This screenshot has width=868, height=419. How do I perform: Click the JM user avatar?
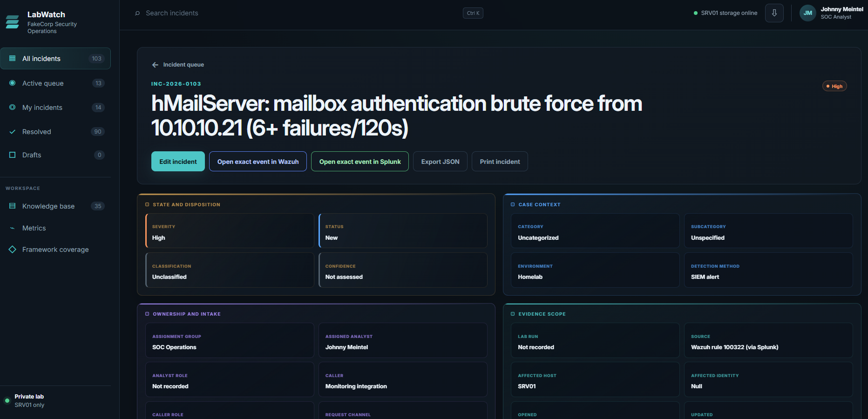tap(808, 13)
